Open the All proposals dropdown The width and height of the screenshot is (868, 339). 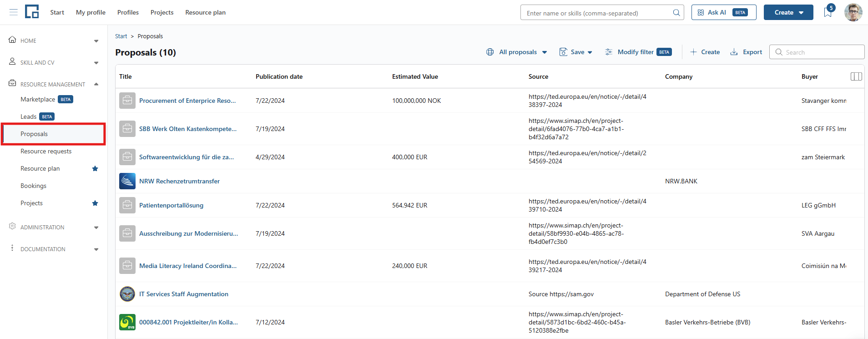[517, 52]
